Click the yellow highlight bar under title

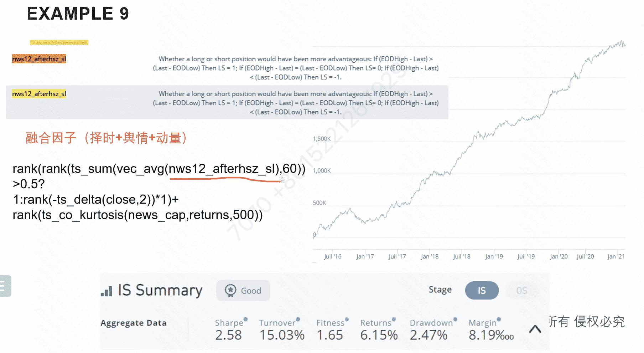point(59,42)
